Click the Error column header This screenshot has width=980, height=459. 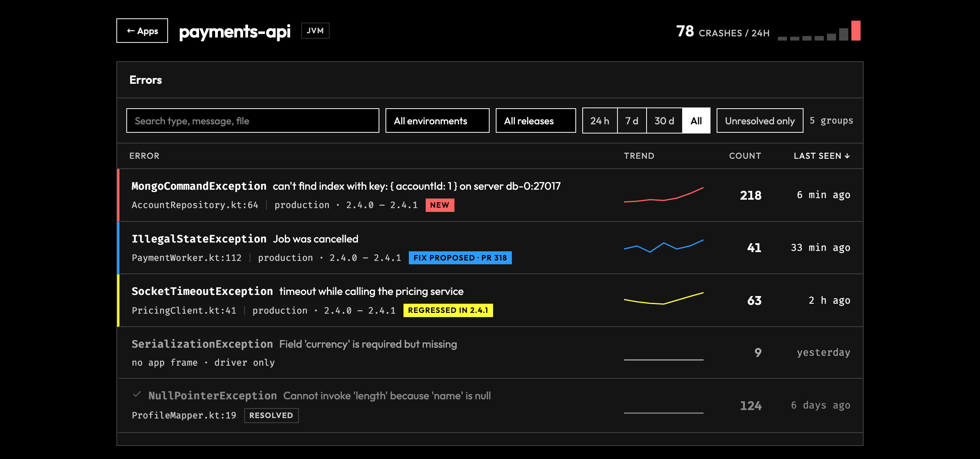(x=144, y=156)
